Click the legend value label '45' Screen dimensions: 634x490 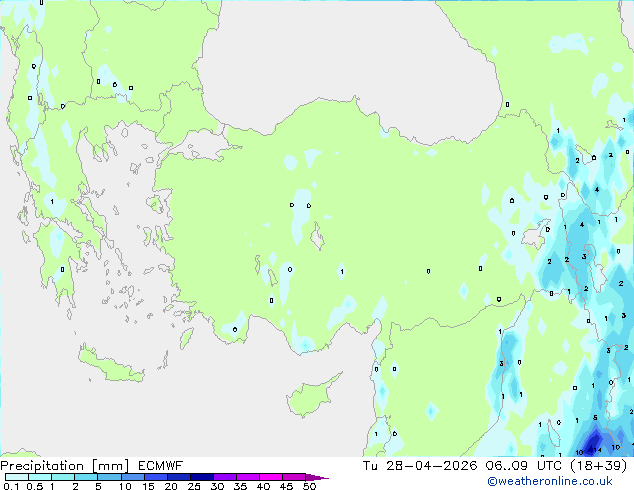coord(286,486)
